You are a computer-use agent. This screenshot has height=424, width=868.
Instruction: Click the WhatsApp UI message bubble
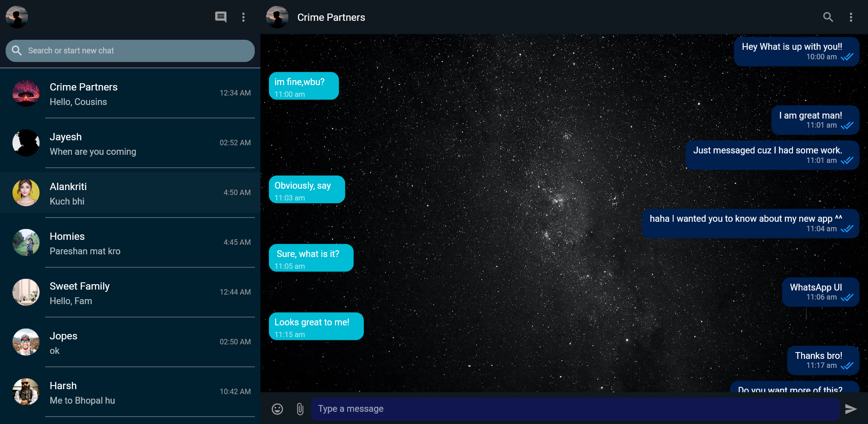pos(820,292)
